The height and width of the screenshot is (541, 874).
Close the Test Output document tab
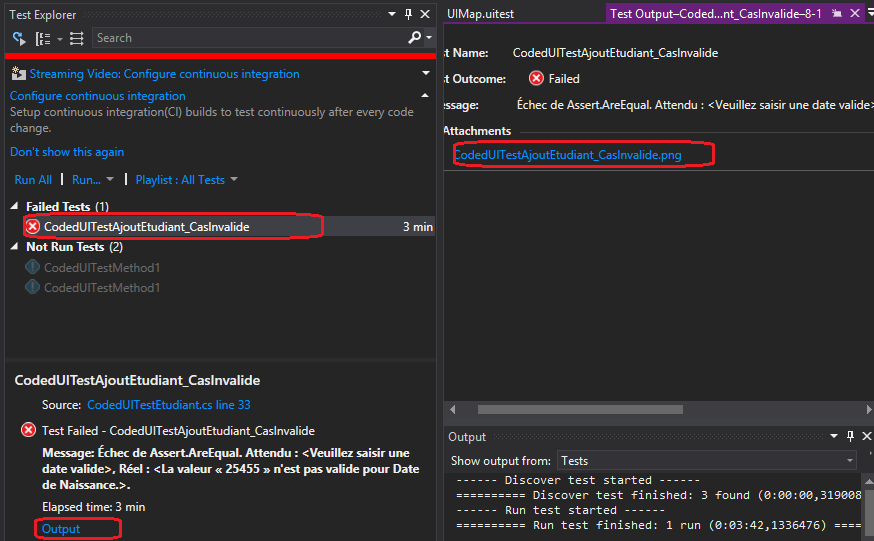click(x=853, y=14)
